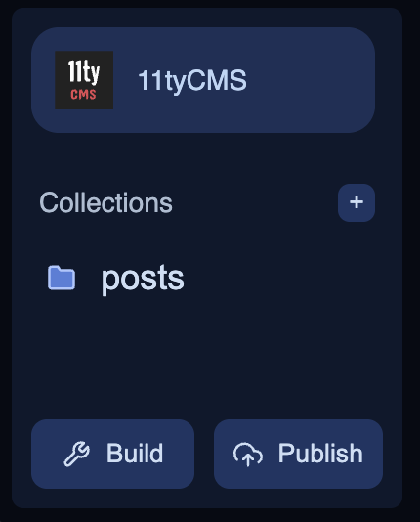Create collection via the + icon next to Collections
The height and width of the screenshot is (522, 420).
tap(357, 202)
